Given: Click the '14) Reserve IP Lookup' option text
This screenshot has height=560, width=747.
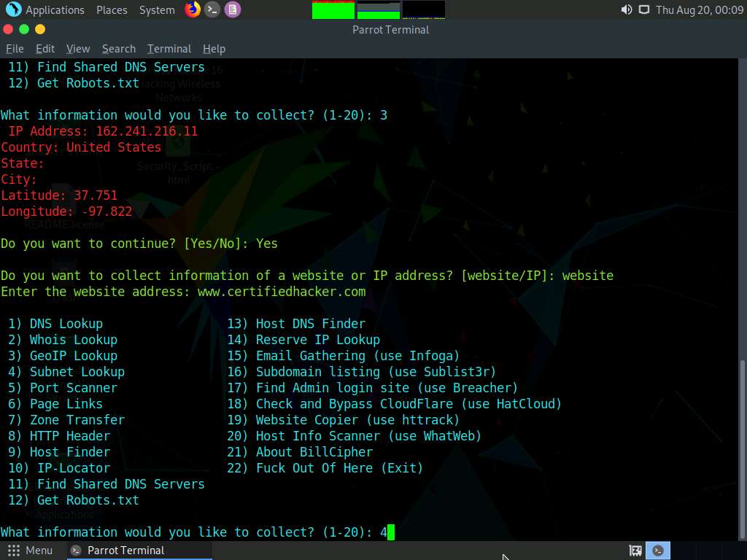Looking at the screenshot, I should coord(303,340).
